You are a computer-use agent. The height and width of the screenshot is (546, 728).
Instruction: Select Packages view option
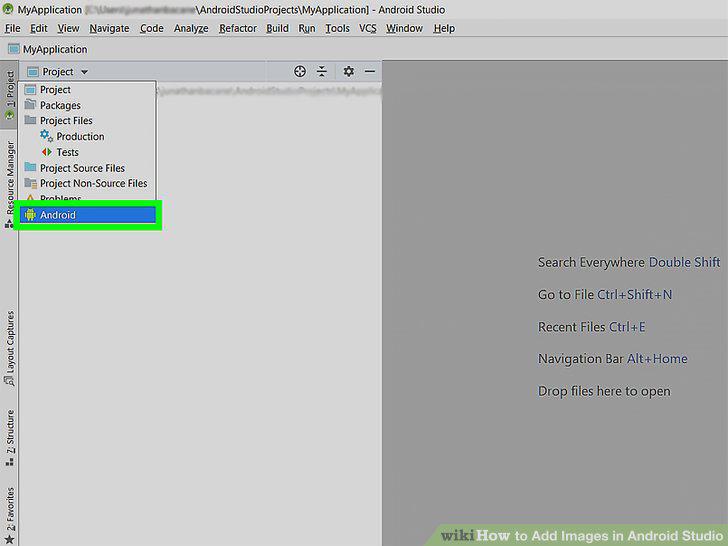(x=87, y=105)
